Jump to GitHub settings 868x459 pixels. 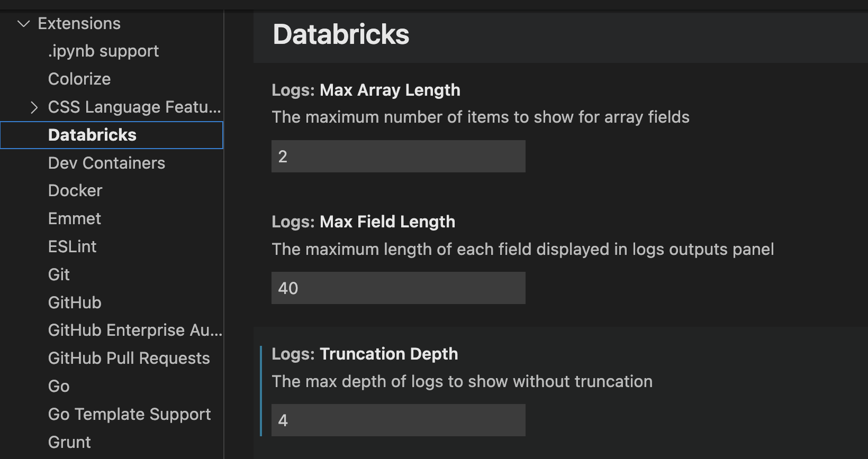point(75,302)
